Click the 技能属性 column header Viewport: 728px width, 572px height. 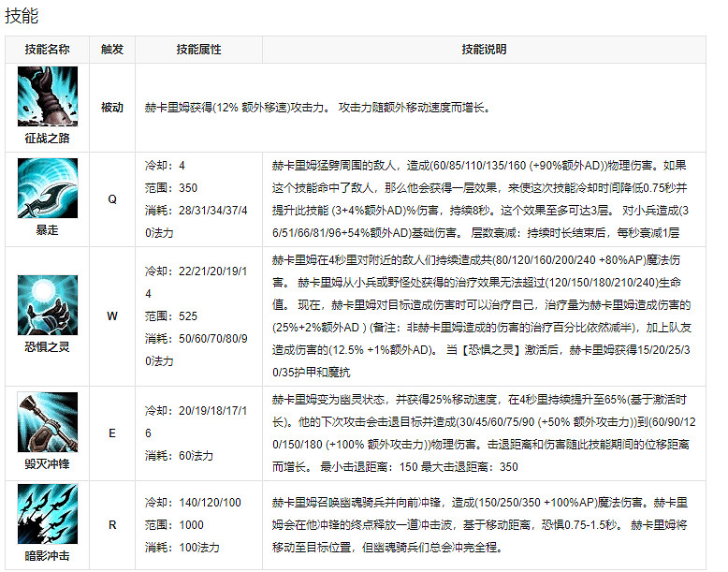tap(198, 50)
